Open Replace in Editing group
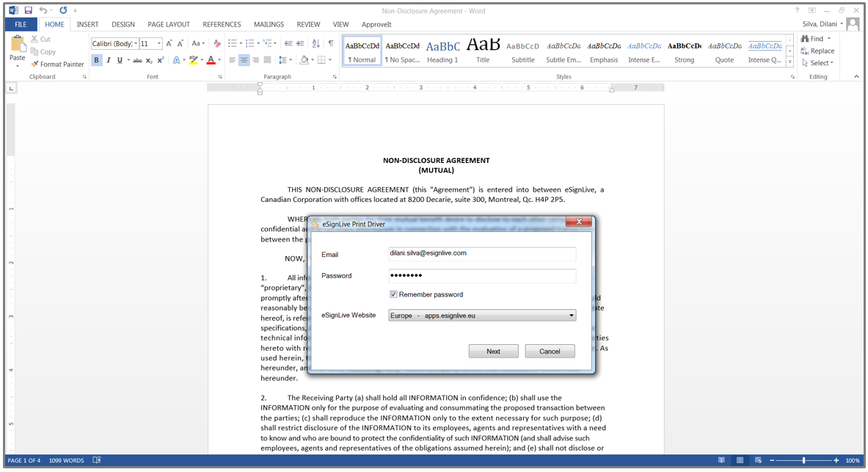868x472 pixels. pyautogui.click(x=817, y=51)
